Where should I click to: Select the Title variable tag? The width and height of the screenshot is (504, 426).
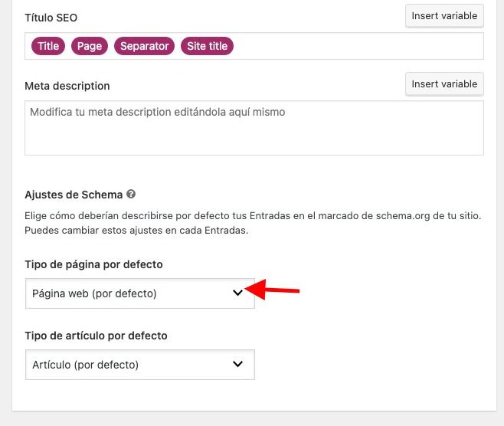pos(48,46)
